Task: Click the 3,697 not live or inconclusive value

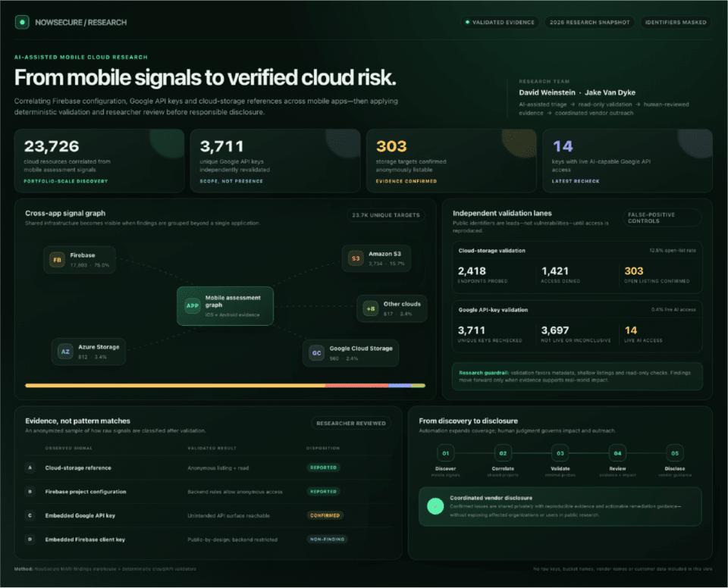Action: (555, 330)
